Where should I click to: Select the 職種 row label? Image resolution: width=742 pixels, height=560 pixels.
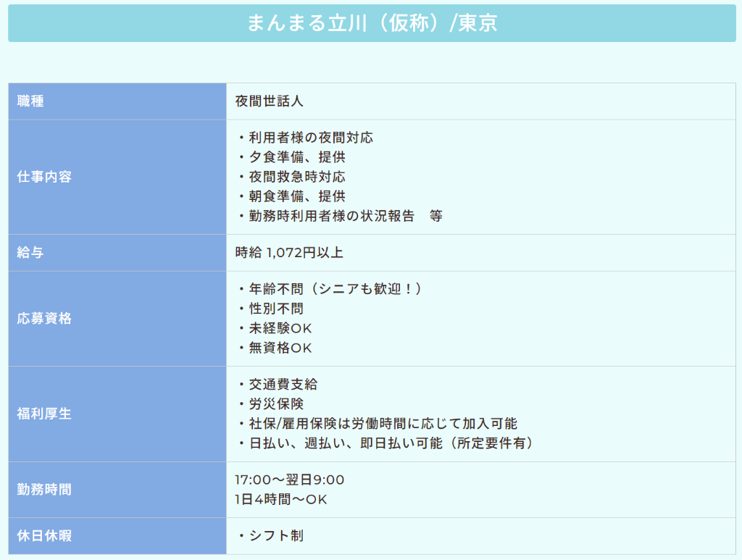(30, 101)
